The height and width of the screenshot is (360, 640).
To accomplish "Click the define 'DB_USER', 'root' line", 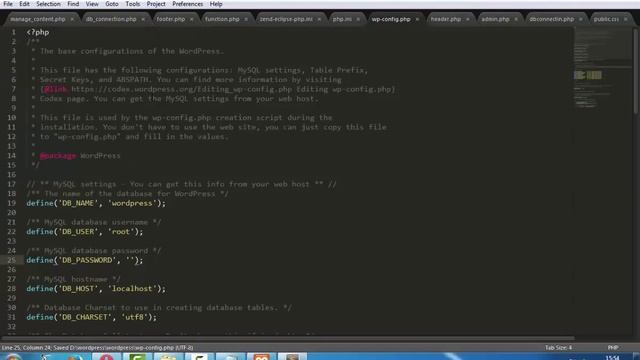I will coord(84,232).
